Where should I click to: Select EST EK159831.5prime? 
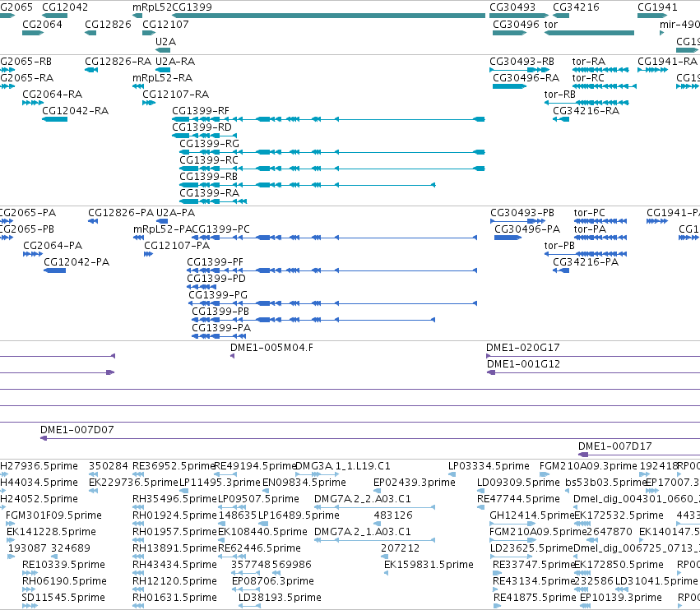click(x=429, y=565)
